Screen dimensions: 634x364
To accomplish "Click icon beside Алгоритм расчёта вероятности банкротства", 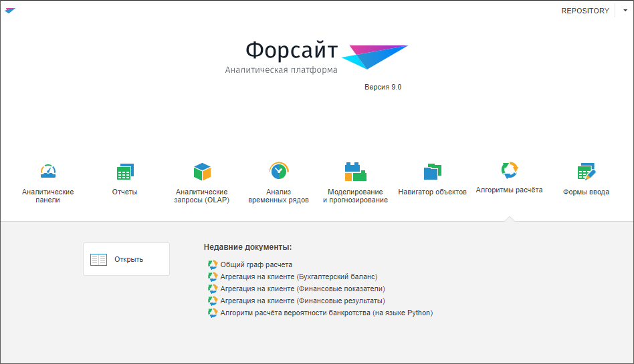I will (x=213, y=313).
